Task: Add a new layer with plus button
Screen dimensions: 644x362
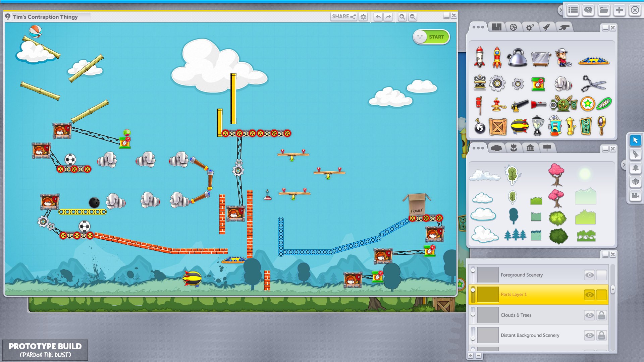Action: (471, 356)
